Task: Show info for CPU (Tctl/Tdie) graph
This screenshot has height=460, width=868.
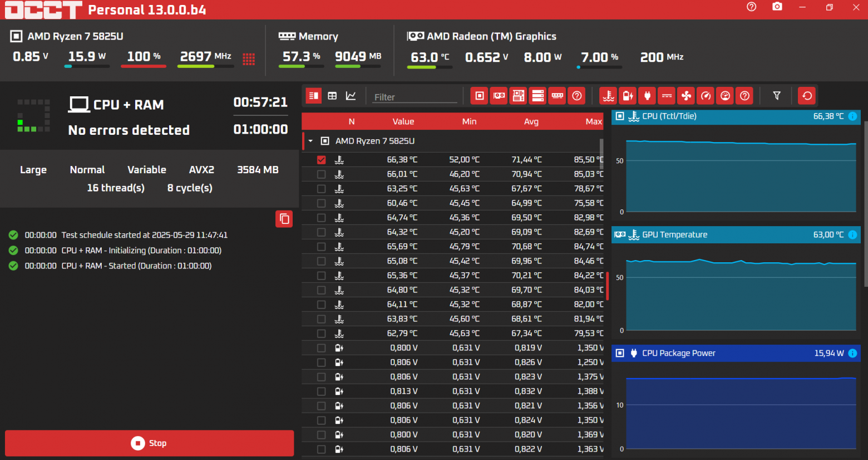Action: coord(852,116)
